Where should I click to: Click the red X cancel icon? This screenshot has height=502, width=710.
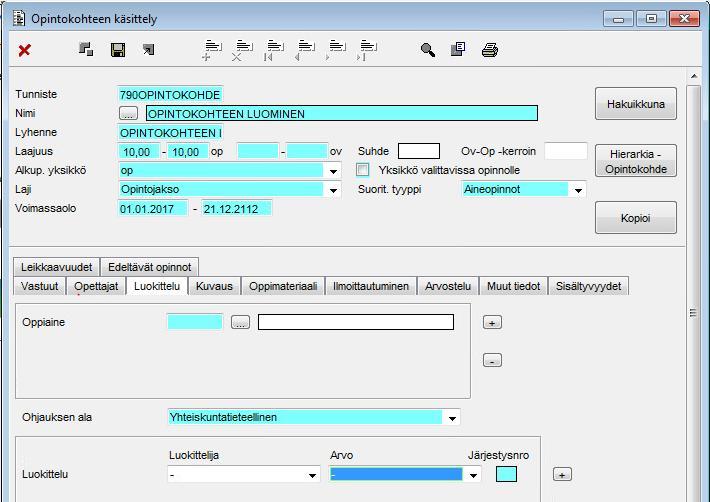coord(24,50)
